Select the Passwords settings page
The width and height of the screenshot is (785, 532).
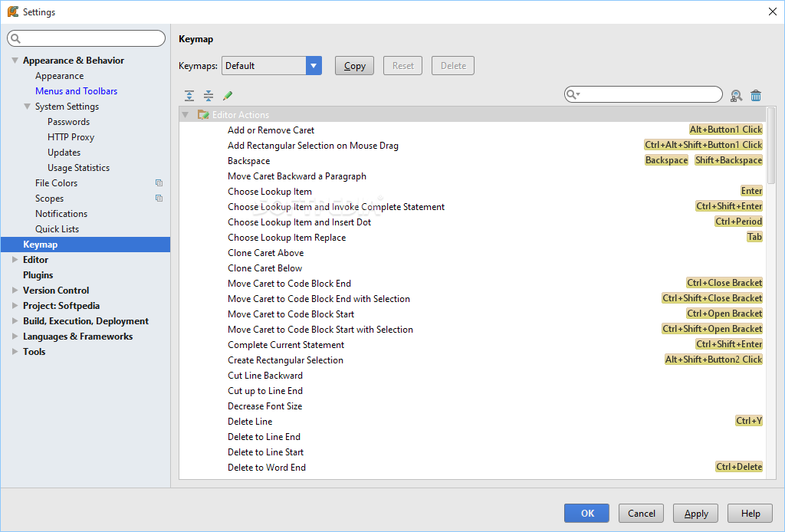tap(68, 122)
